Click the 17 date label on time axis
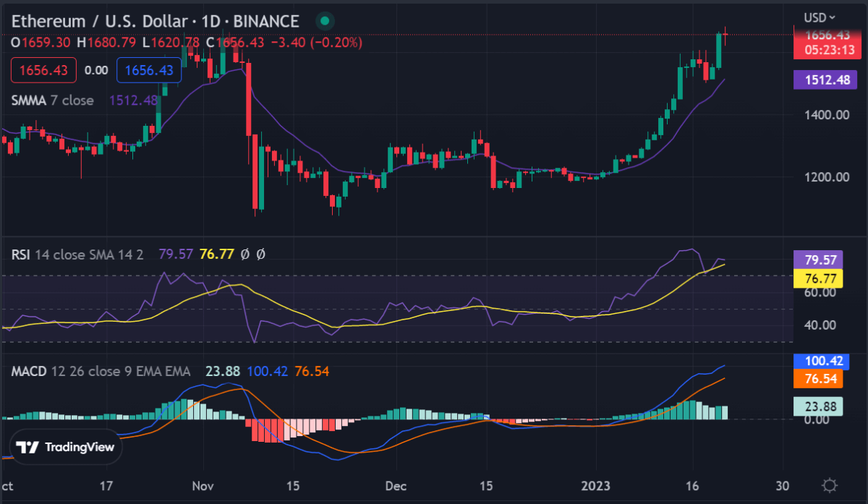The width and height of the screenshot is (868, 504). click(x=107, y=485)
